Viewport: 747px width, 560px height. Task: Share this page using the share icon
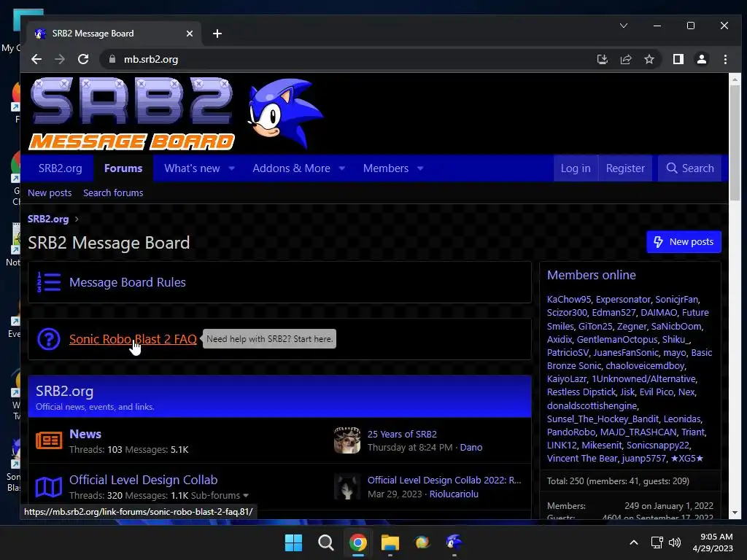625,59
